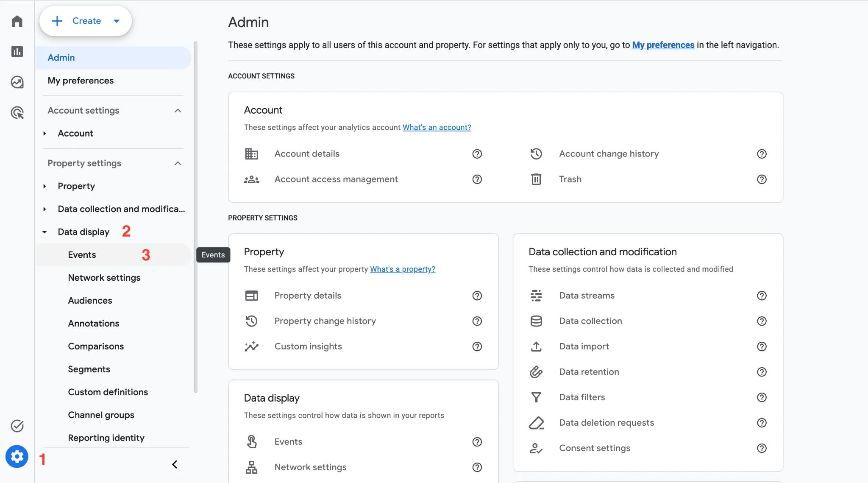868x483 pixels.
Task: Open the Explore icon in left rail
Action: pyautogui.click(x=17, y=82)
